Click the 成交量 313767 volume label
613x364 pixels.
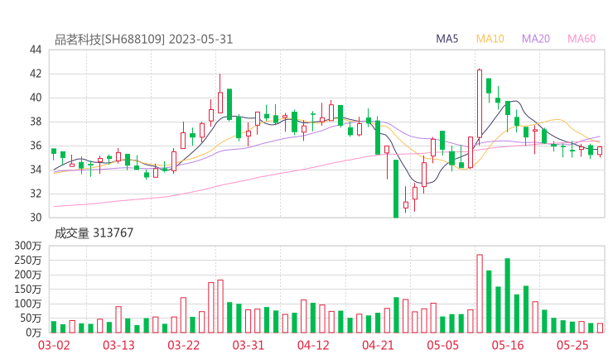click(x=94, y=233)
